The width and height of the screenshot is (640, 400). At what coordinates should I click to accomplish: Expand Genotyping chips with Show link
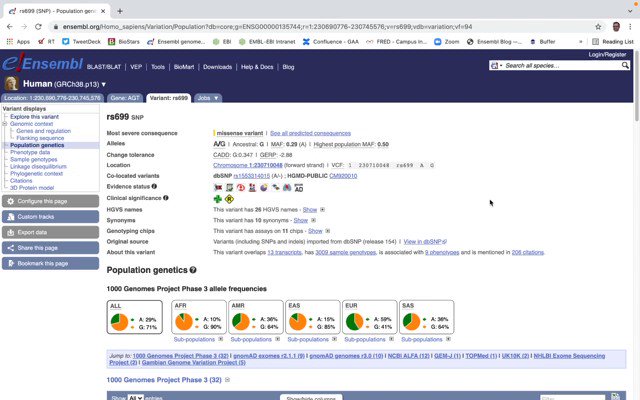315,231
